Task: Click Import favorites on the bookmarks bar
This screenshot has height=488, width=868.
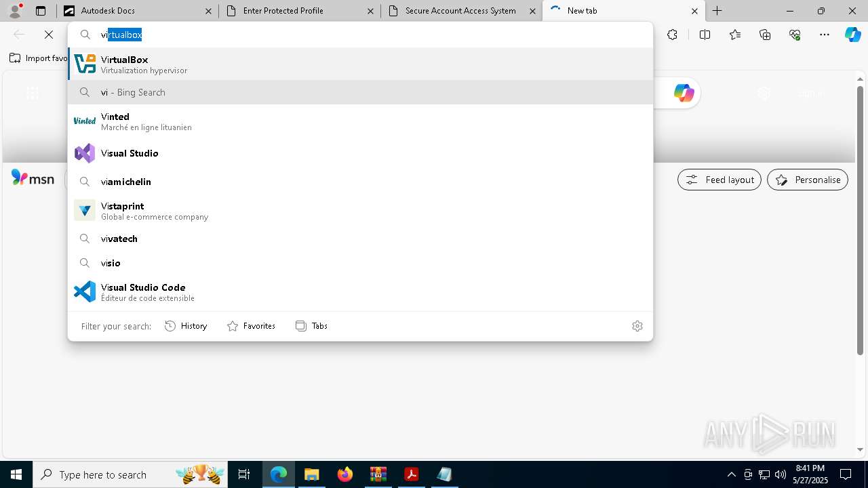Action: click(39, 58)
